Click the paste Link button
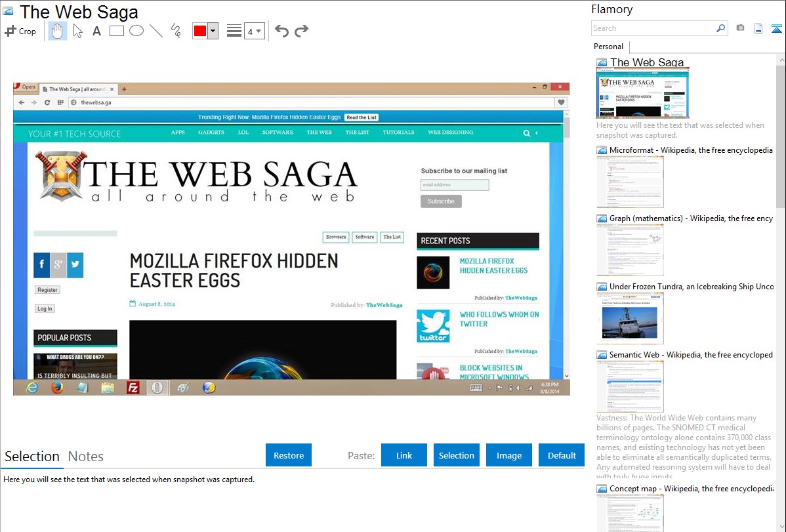786x532 pixels. pyautogui.click(x=404, y=455)
